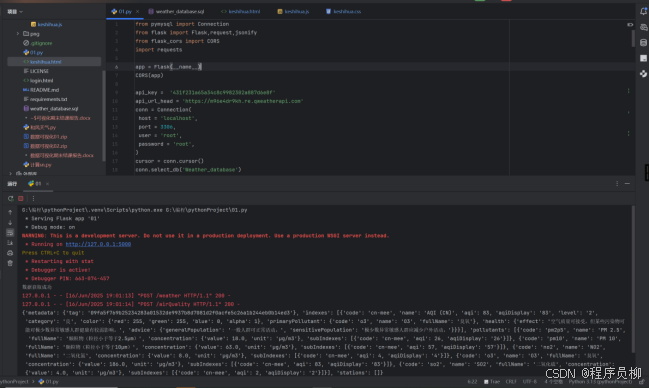This screenshot has width=650, height=388.
Task: Toggle scroll to end in console
Action: (x=10, y=243)
